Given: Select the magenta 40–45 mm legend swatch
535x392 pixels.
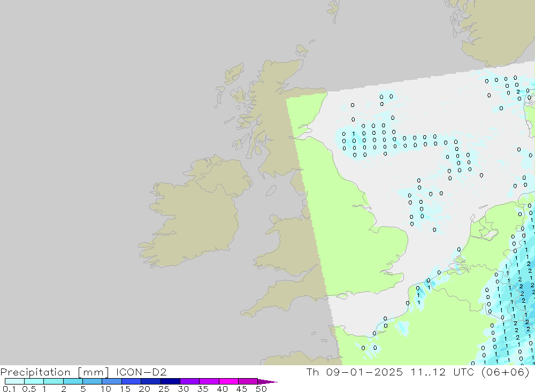Looking at the screenshot, I should [x=228, y=382].
